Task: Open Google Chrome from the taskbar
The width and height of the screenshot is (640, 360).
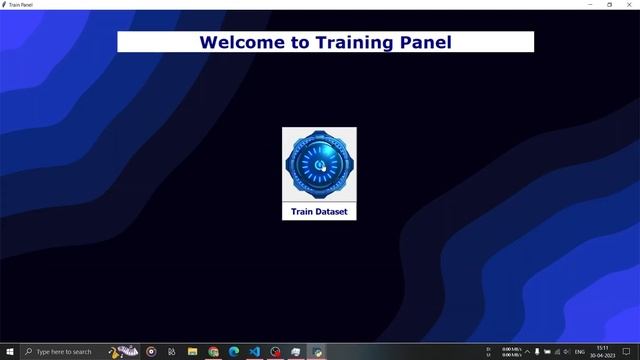Action: pyautogui.click(x=213, y=351)
